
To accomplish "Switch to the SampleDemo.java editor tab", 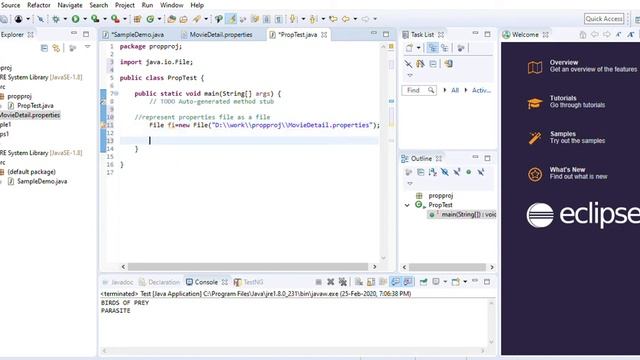I will point(133,35).
